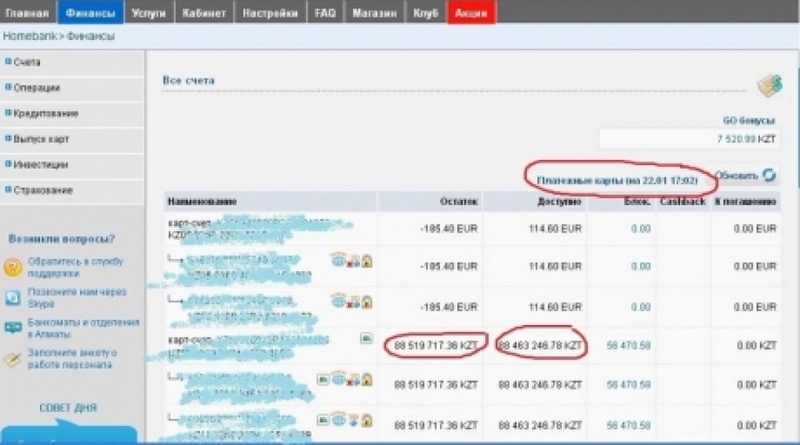Click the refresh arrows icon beside Обновить

click(x=767, y=176)
